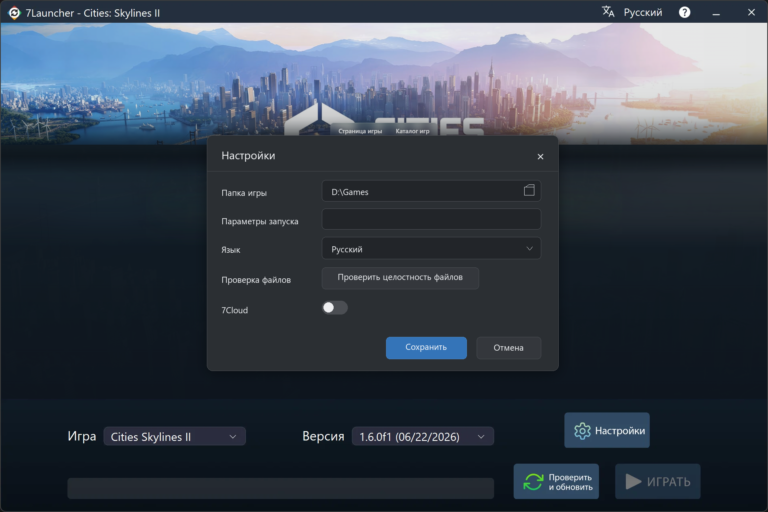Close the Настройки dialog with its X

click(540, 156)
